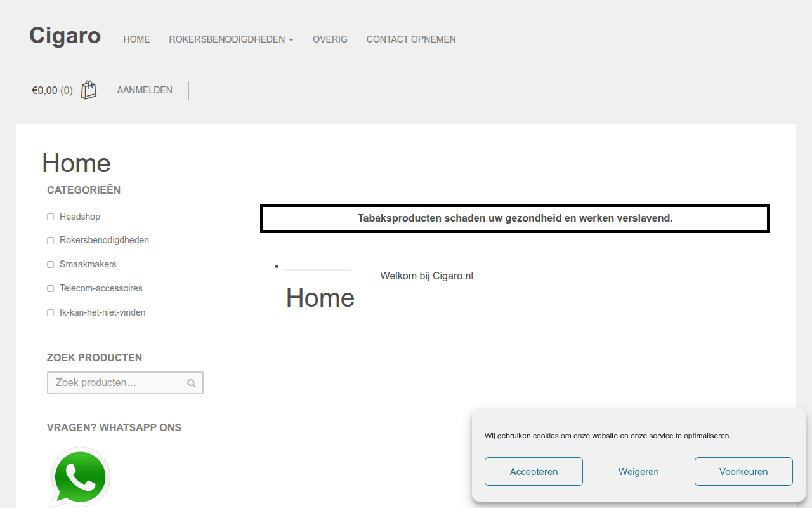This screenshot has width=812, height=508.
Task: Select the Ik-kan-het-niet-vinden checkbox
Action: tap(51, 313)
